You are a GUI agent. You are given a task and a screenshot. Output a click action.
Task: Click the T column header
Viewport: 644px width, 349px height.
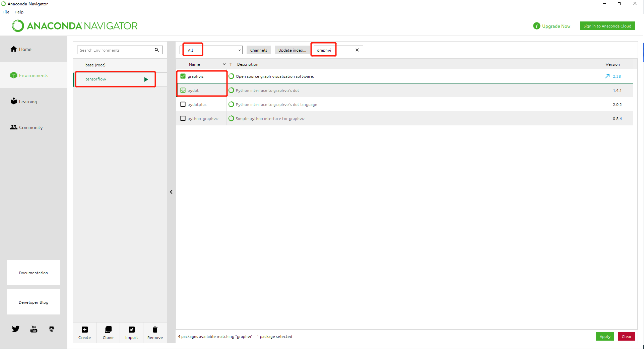click(231, 64)
